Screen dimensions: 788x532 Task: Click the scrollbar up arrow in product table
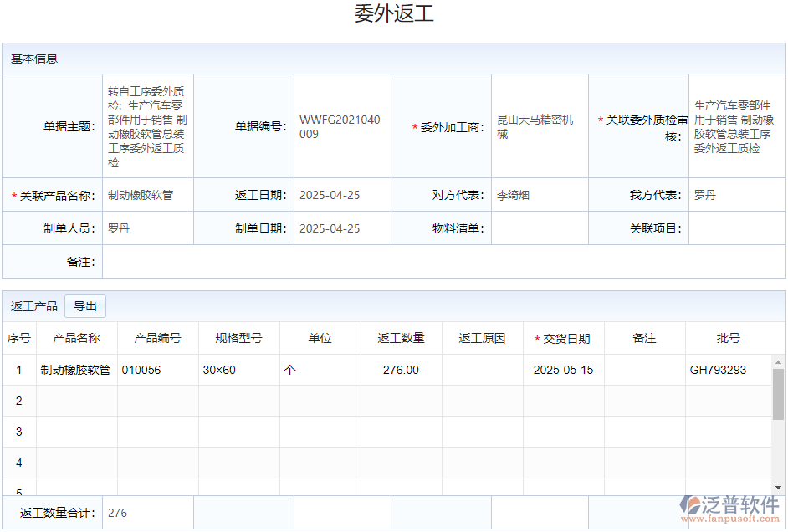(778, 363)
